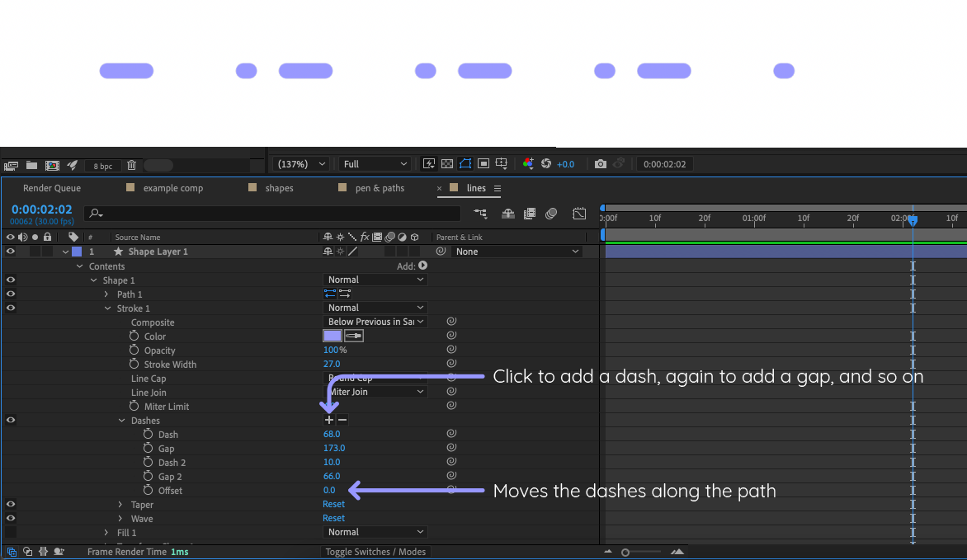Open the Line Join dropdown
This screenshot has width=967, height=560.
point(375,392)
